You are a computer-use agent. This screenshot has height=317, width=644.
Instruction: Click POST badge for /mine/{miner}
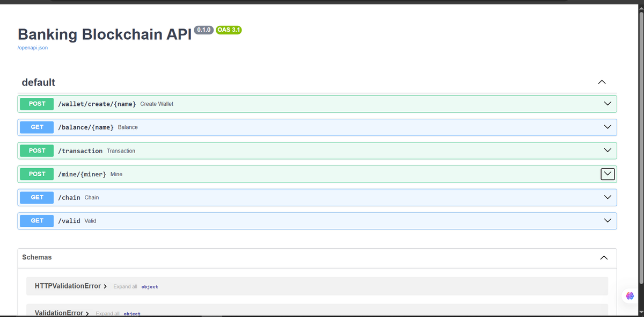(37, 174)
